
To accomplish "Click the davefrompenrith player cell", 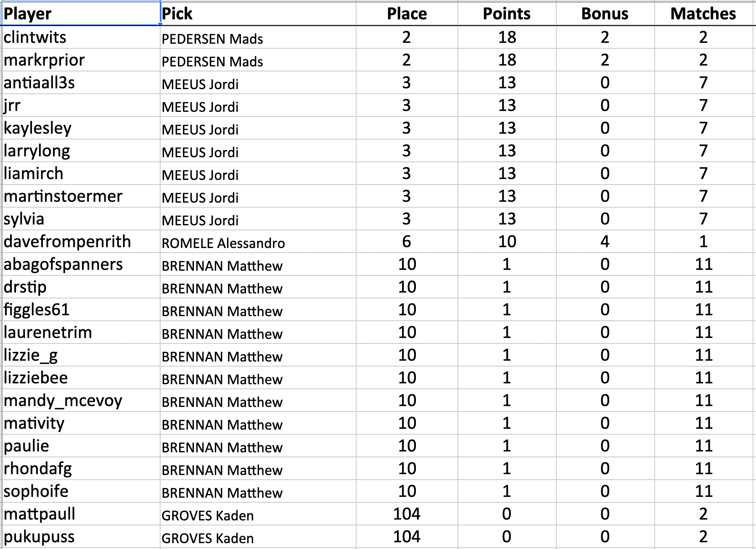I will 81,242.
